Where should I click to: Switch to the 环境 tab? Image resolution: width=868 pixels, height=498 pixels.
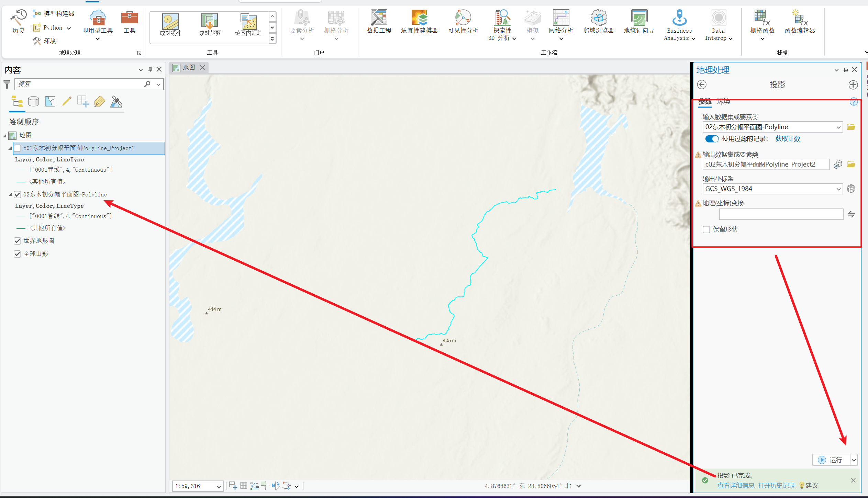click(724, 102)
